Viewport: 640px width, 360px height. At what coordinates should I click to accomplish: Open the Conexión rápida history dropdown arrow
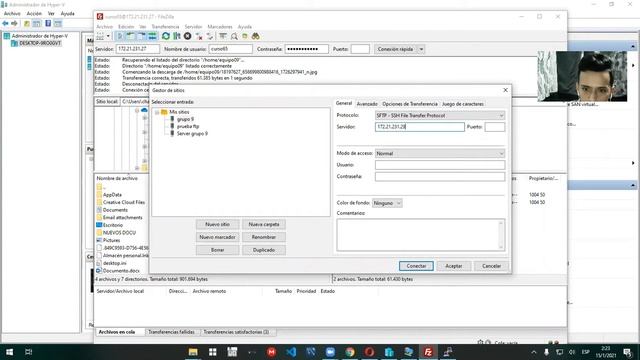coord(421,49)
